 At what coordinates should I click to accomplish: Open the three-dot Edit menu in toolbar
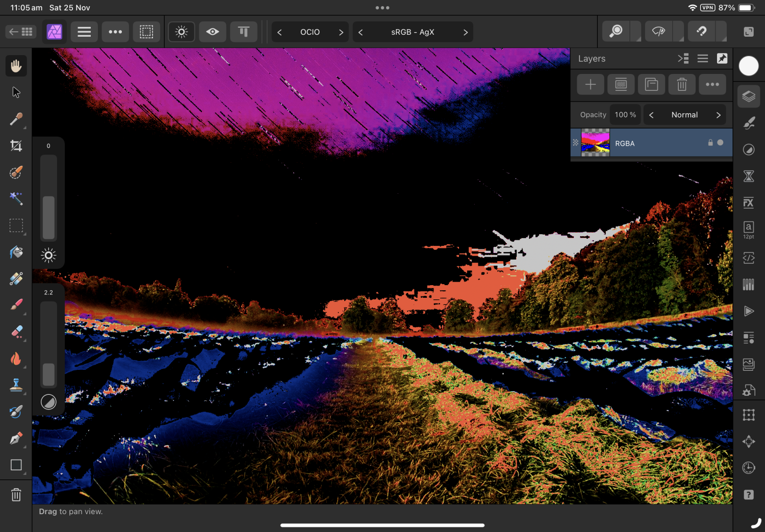click(x=115, y=32)
